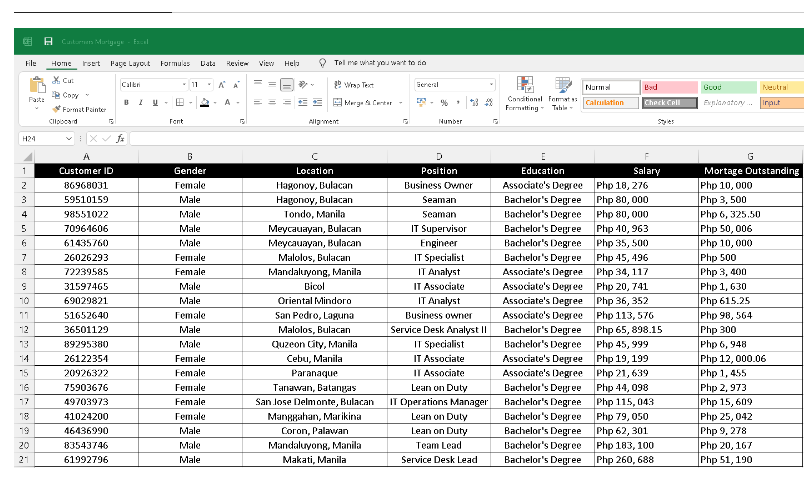Click the formula bar input field
811x479 pixels.
click(x=466, y=139)
